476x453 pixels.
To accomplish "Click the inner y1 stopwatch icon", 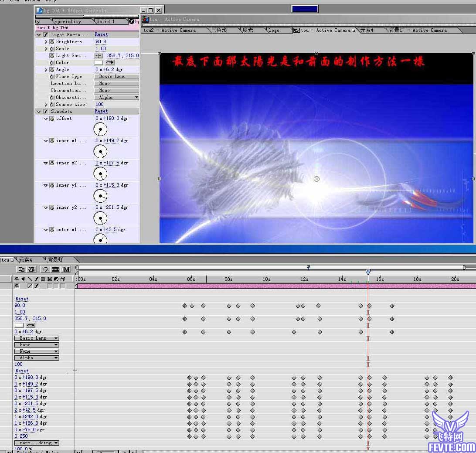I will pyautogui.click(x=52, y=185).
